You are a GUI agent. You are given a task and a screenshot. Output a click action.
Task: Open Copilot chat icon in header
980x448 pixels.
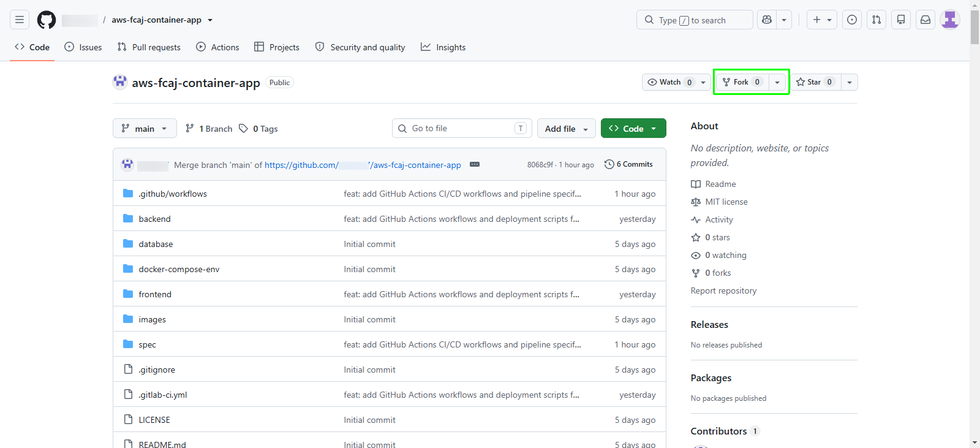[x=767, y=20]
